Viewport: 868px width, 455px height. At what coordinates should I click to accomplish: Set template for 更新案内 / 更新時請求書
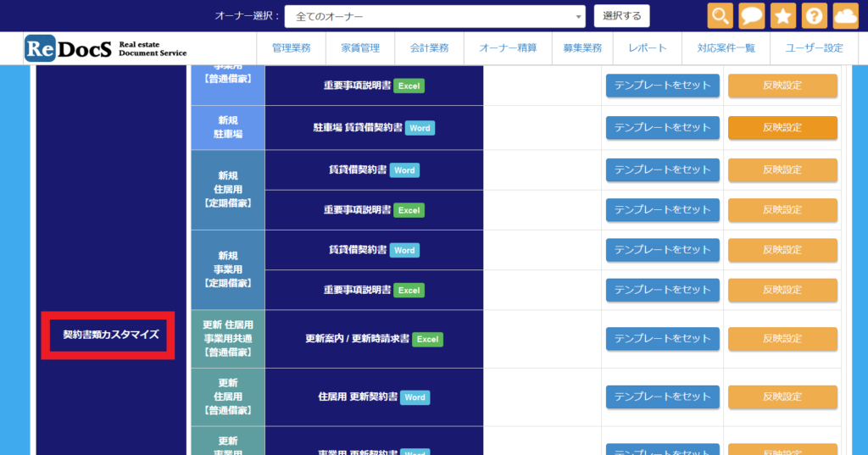[x=663, y=339]
